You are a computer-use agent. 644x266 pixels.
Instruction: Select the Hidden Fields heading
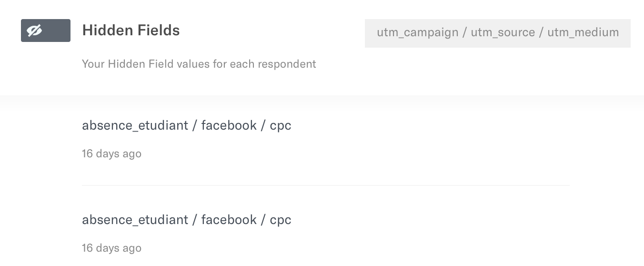(131, 31)
